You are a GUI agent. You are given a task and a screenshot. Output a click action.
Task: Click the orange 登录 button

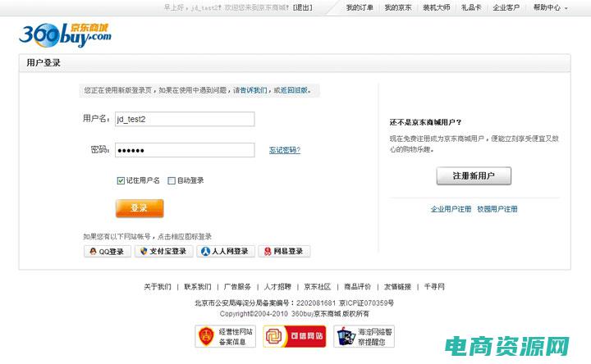pyautogui.click(x=140, y=208)
